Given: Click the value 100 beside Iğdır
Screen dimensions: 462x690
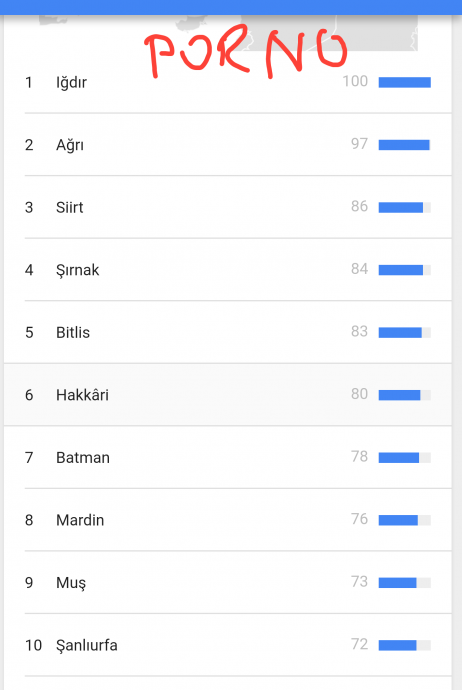Looking at the screenshot, I should [355, 81].
